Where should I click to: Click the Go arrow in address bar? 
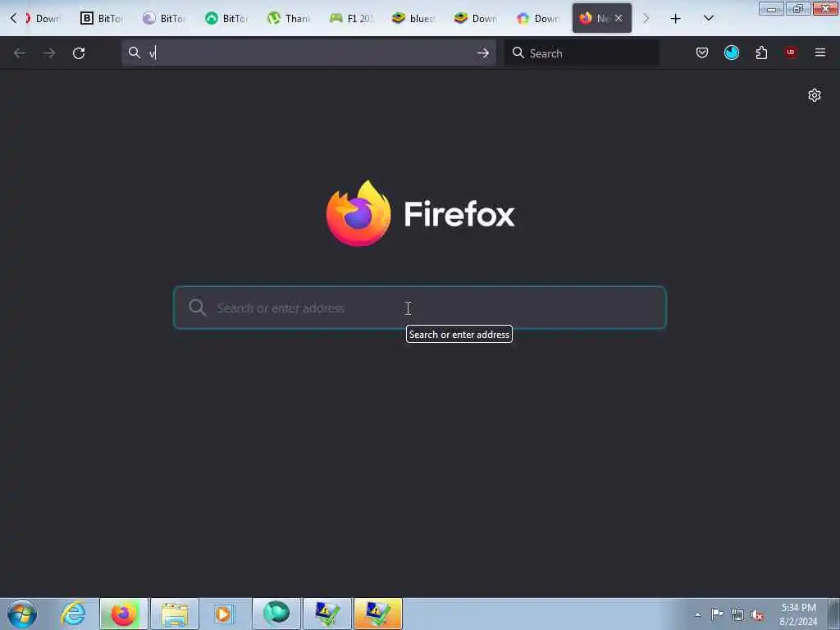482,53
